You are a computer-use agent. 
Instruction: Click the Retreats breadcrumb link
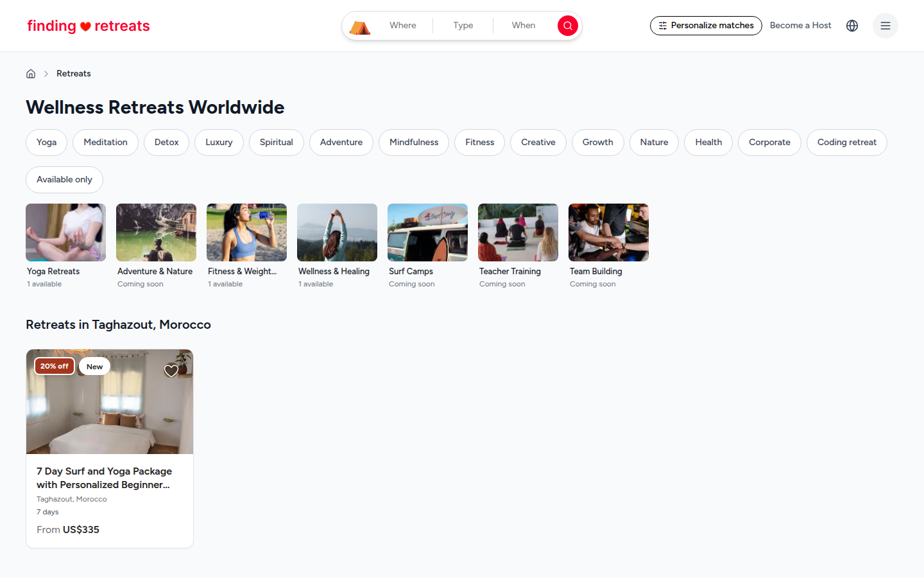pyautogui.click(x=74, y=74)
